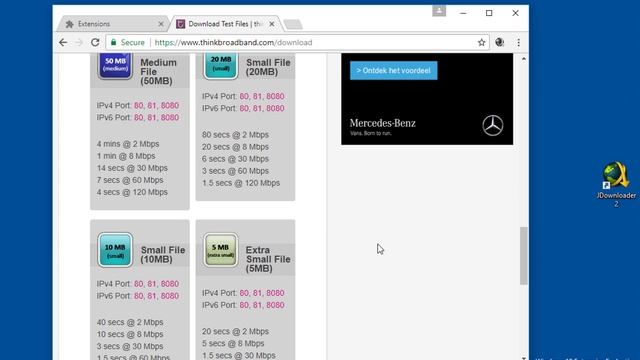Click the Secure padlock icon
The width and height of the screenshot is (640, 360).
[x=113, y=42]
